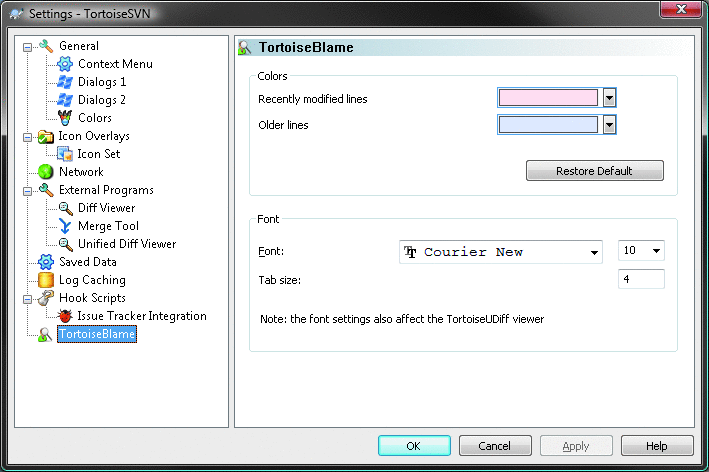Click the Icon Overlays folder icon

(x=46, y=136)
